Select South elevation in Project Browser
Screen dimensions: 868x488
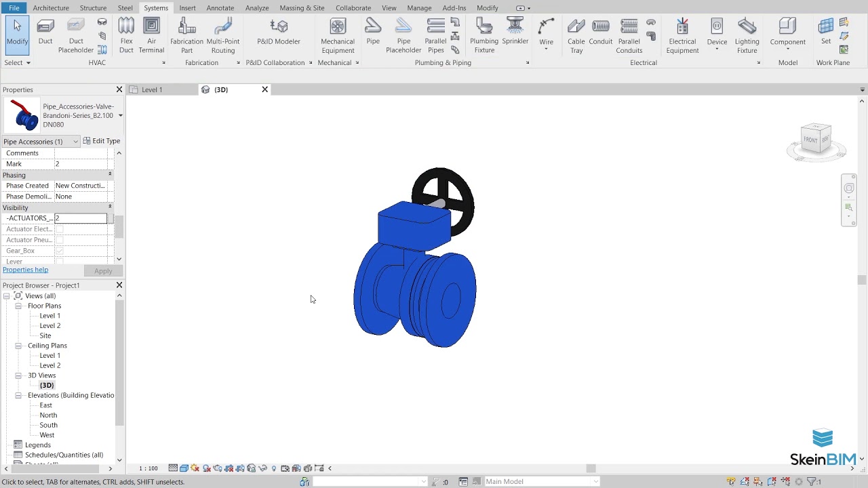click(48, 425)
